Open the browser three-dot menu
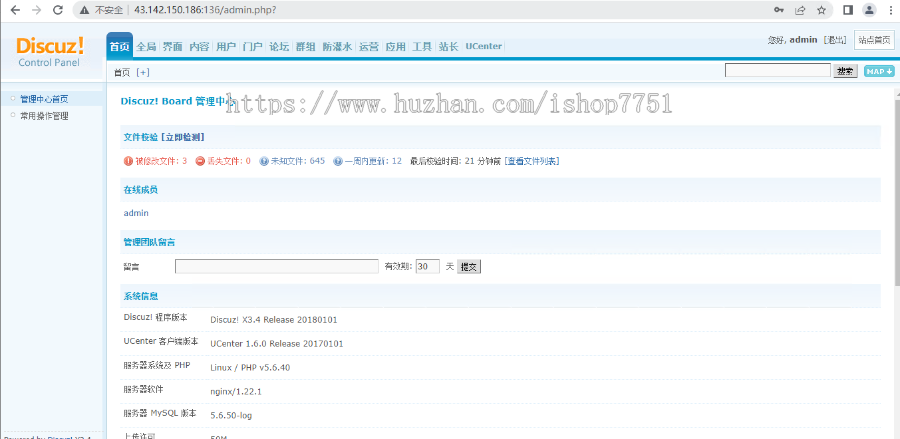Image resolution: width=900 pixels, height=439 pixels. point(891,10)
